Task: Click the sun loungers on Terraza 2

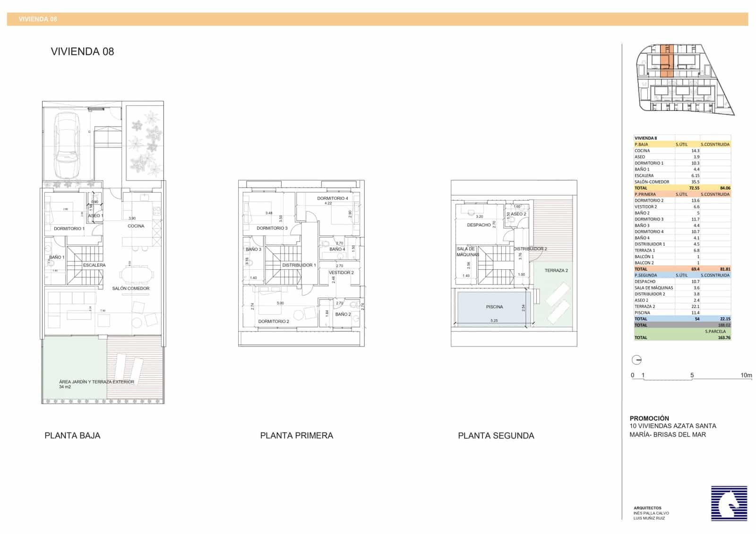Action: click(x=558, y=303)
